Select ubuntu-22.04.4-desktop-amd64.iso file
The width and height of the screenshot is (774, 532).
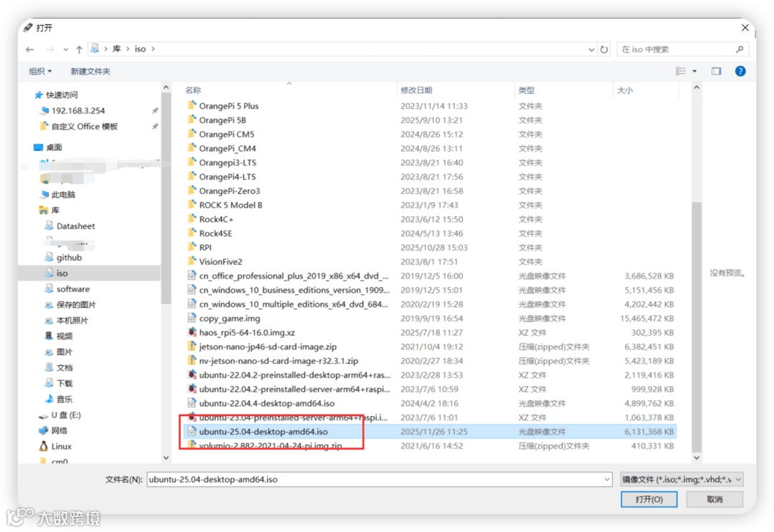tap(267, 403)
